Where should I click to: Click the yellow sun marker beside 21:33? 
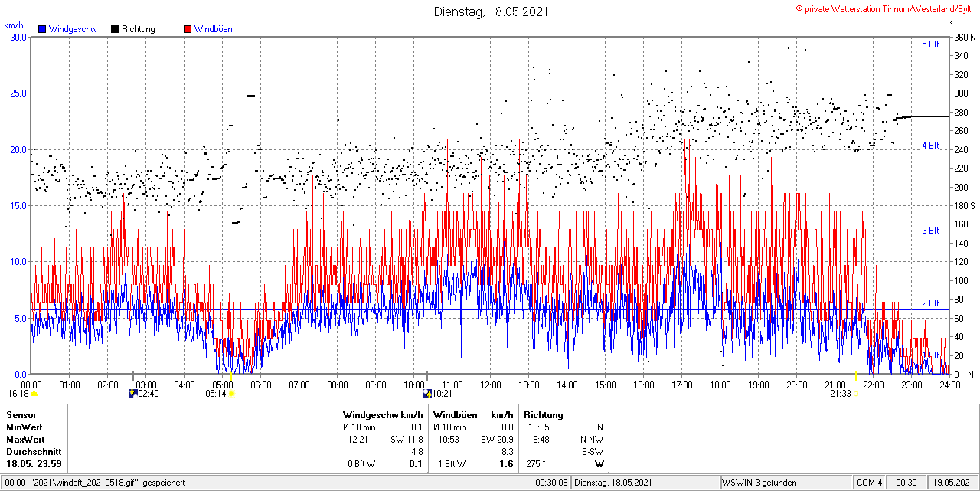pos(856,394)
